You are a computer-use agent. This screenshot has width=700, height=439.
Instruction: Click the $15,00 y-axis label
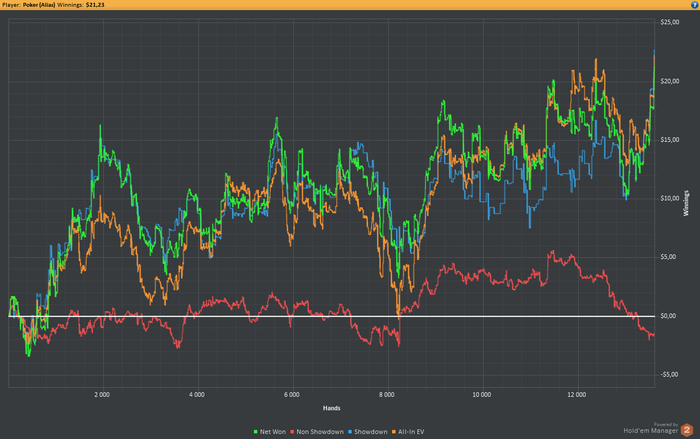pos(670,140)
